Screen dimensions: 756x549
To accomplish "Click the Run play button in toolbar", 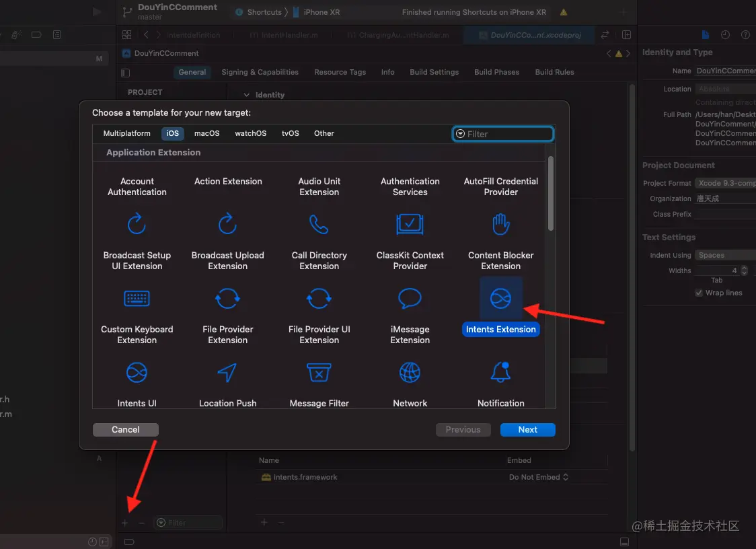I will click(x=97, y=11).
